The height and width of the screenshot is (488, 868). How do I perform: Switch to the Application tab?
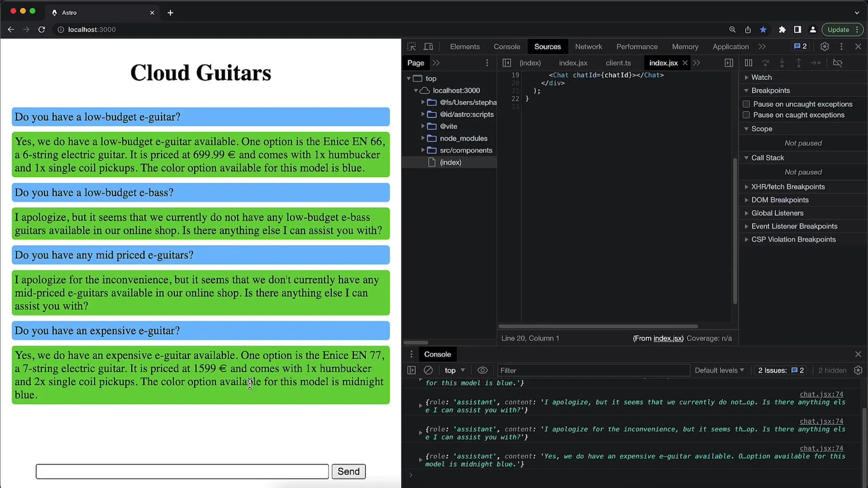[x=730, y=47]
